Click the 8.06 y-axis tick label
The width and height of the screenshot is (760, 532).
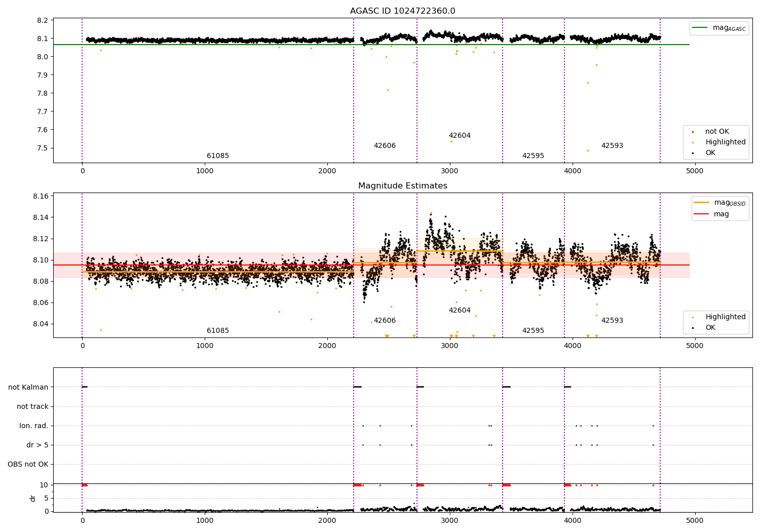(x=41, y=303)
